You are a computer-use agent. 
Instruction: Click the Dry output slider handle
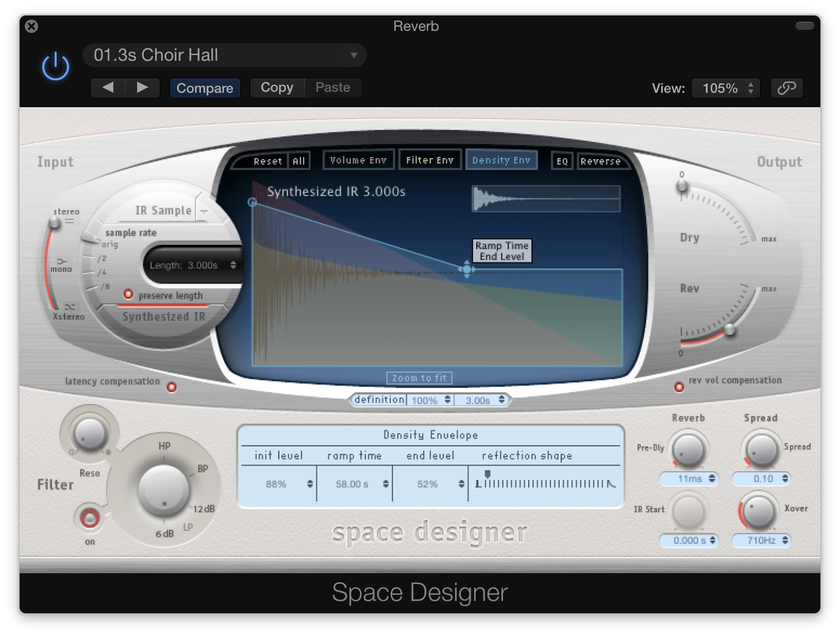coord(682,185)
